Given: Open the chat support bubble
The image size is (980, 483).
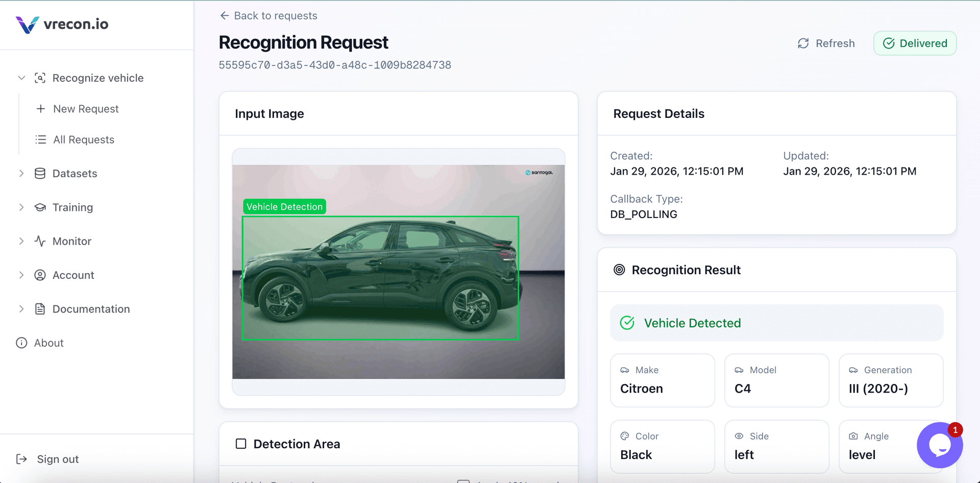Looking at the screenshot, I should [x=940, y=445].
